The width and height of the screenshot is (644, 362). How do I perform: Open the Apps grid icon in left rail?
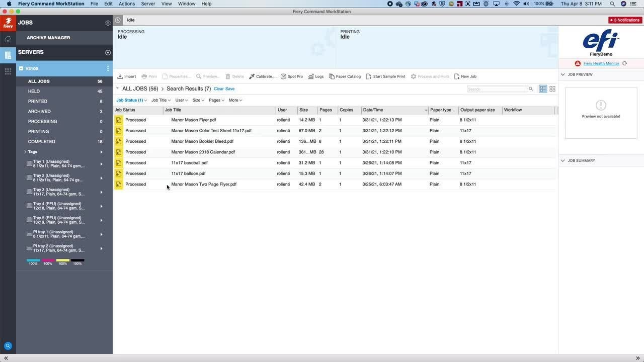pos(8,71)
